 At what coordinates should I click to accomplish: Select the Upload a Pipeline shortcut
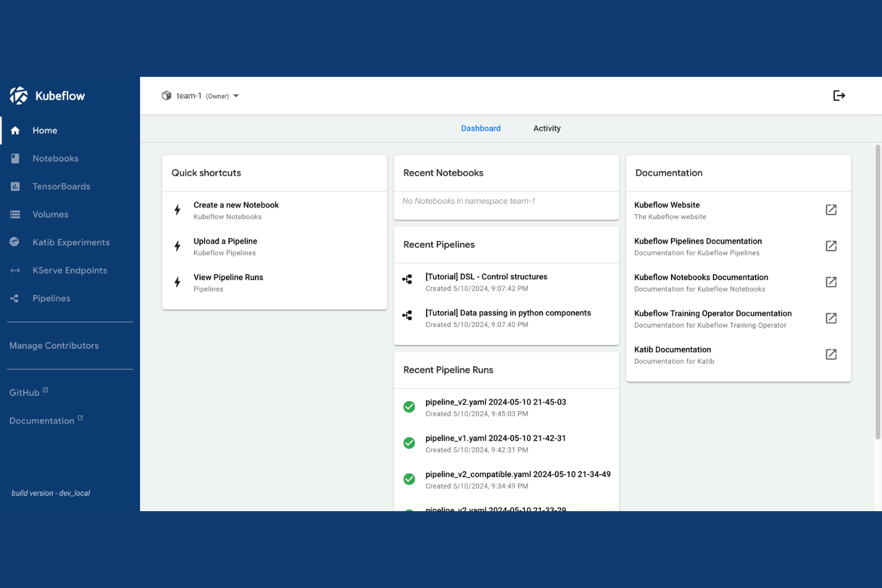click(x=275, y=247)
